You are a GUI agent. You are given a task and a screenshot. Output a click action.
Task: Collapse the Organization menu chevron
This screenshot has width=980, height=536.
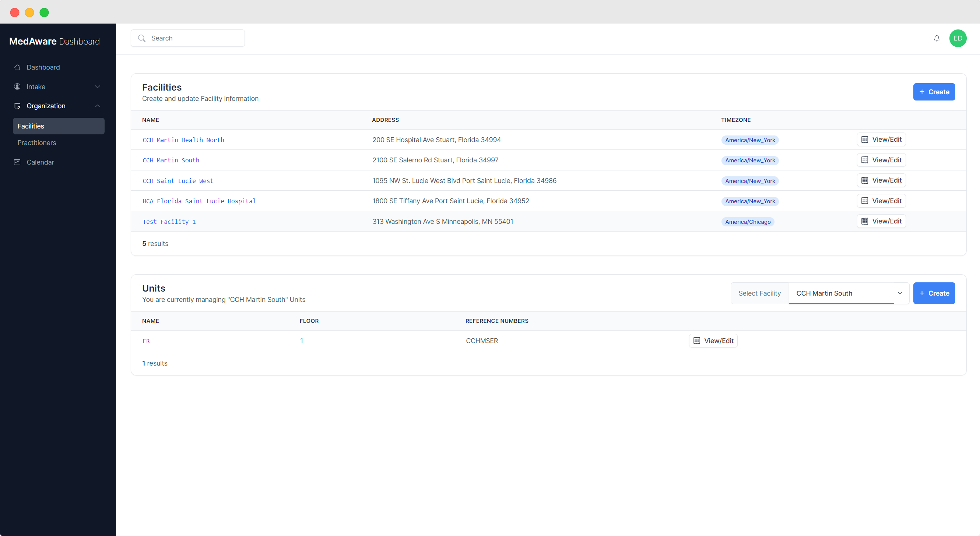(97, 106)
